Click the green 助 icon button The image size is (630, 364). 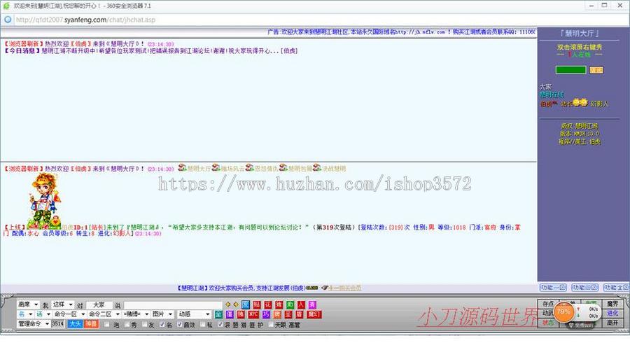[290, 305]
